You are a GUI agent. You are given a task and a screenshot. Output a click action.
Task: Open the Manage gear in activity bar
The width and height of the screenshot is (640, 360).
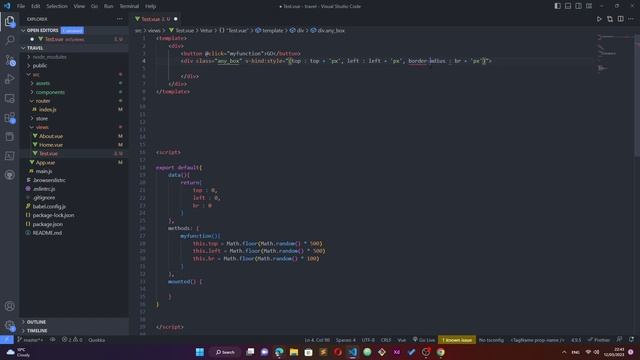[9, 325]
